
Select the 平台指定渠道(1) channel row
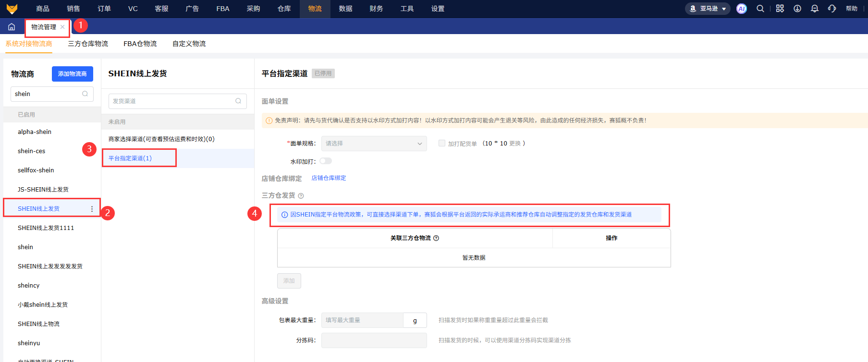pyautogui.click(x=178, y=158)
